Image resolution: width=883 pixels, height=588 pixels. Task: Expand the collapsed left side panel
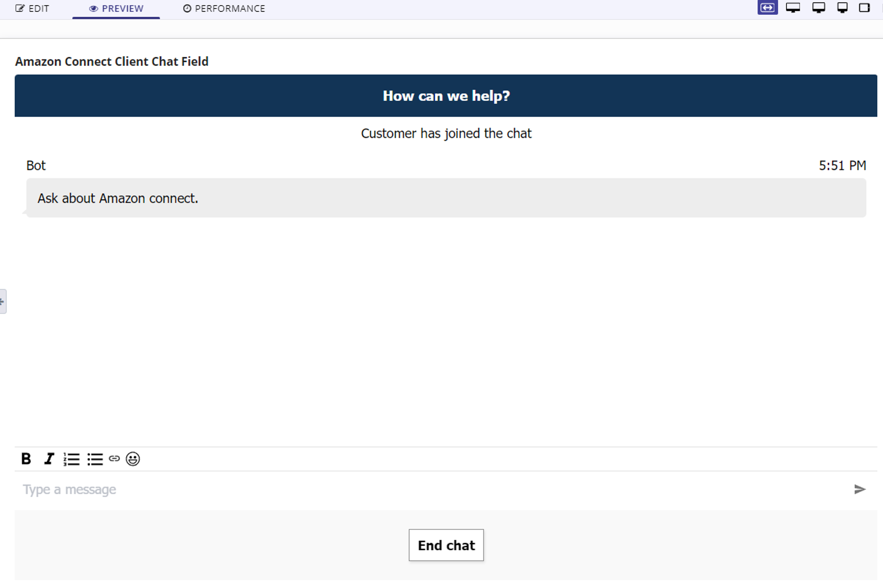[3, 301]
